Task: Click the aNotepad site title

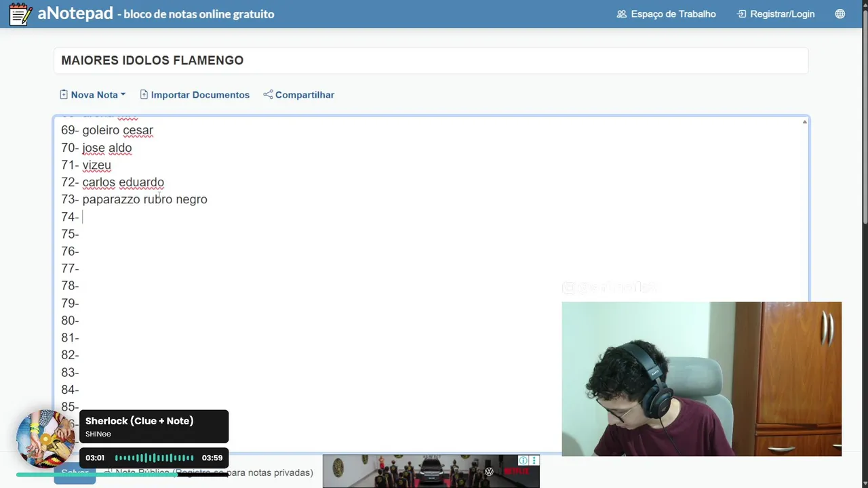Action: (x=75, y=13)
